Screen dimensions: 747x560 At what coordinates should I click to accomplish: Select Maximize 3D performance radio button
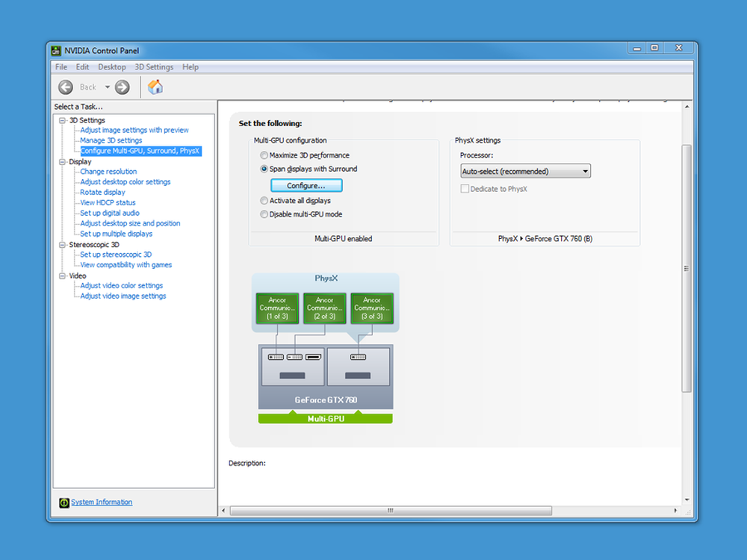(x=264, y=155)
